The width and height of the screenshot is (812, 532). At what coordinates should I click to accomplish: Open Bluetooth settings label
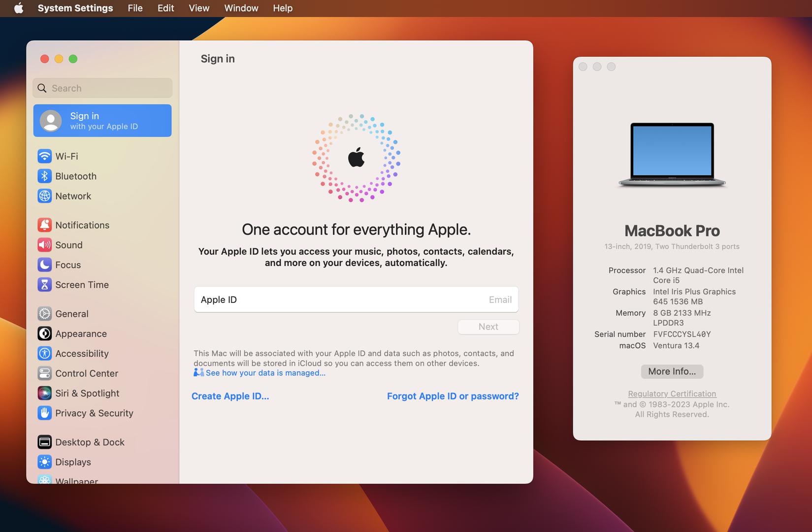[76, 176]
